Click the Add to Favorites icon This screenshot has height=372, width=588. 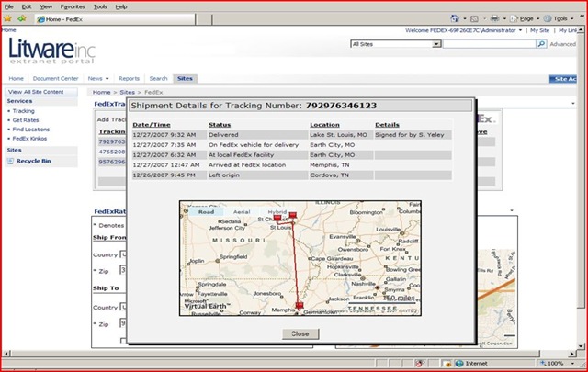(x=20, y=18)
